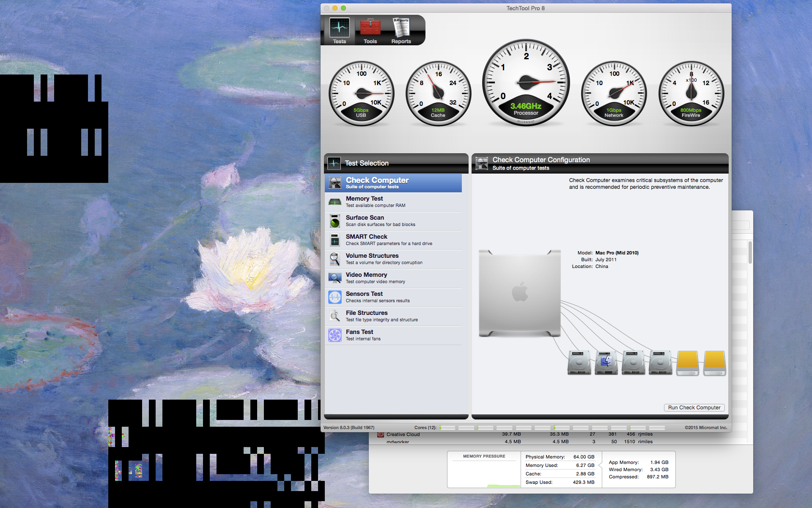Open the Reports section icon
This screenshot has width=812, height=508.
click(x=401, y=30)
